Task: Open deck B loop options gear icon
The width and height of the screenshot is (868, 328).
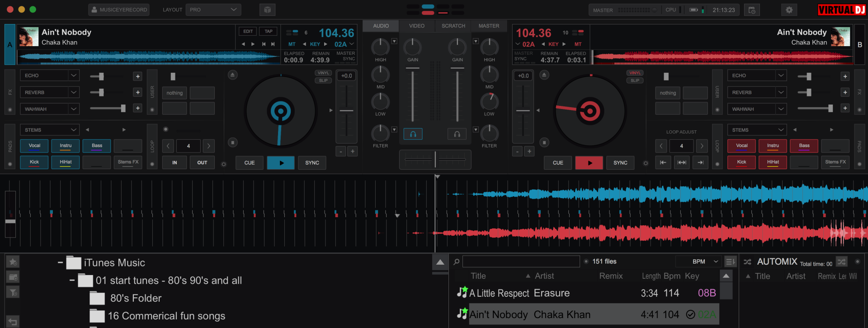Action: point(646,163)
